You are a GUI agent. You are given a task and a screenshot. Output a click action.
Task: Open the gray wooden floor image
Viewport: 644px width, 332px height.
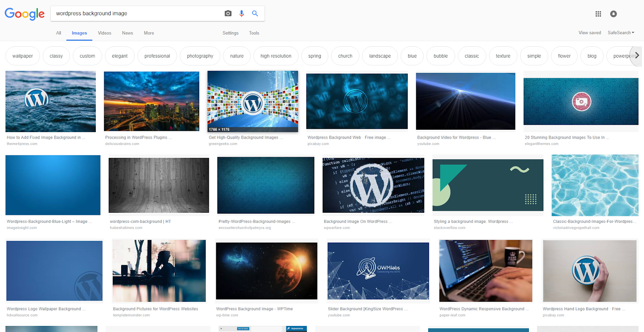pos(159,185)
